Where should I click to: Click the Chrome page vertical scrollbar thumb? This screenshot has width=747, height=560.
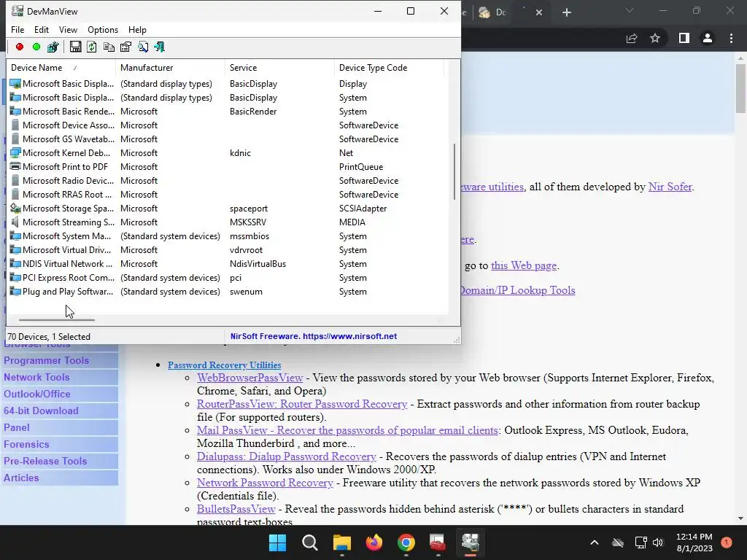[740, 88]
